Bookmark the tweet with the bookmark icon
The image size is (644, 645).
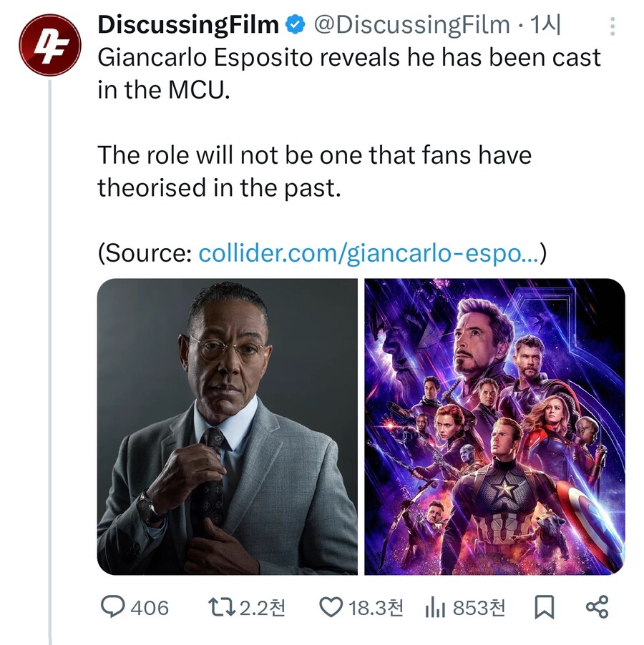pos(544,607)
